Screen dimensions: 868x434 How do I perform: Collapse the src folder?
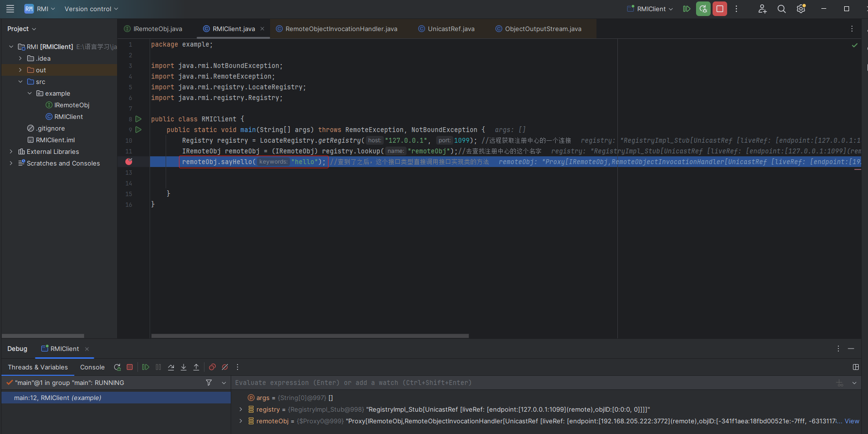pos(20,82)
